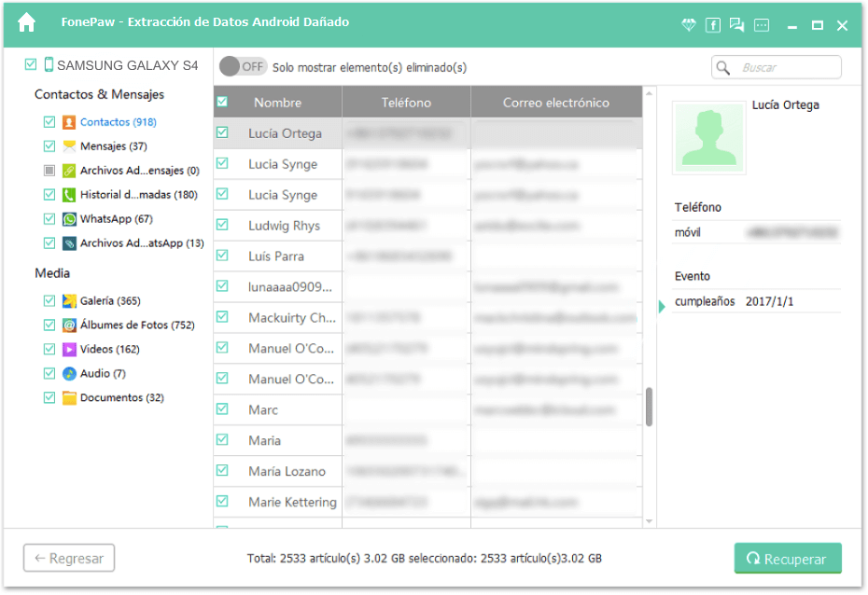
Task: Open Historial d...madas (180) category
Action: pyautogui.click(x=138, y=195)
